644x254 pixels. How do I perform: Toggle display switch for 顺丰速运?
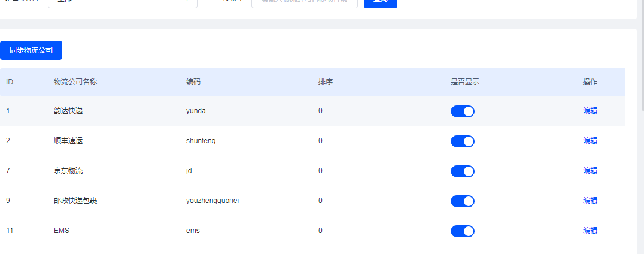(463, 141)
